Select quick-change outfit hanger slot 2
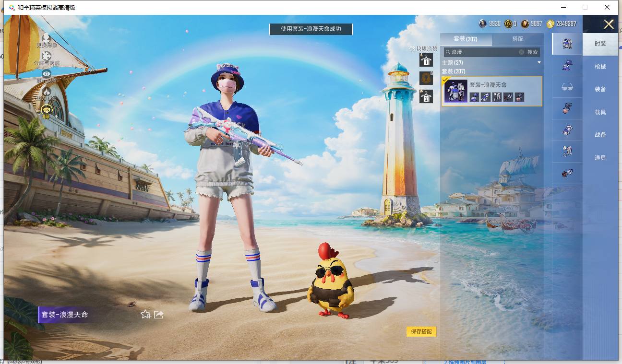The image size is (622, 364). 426,96
